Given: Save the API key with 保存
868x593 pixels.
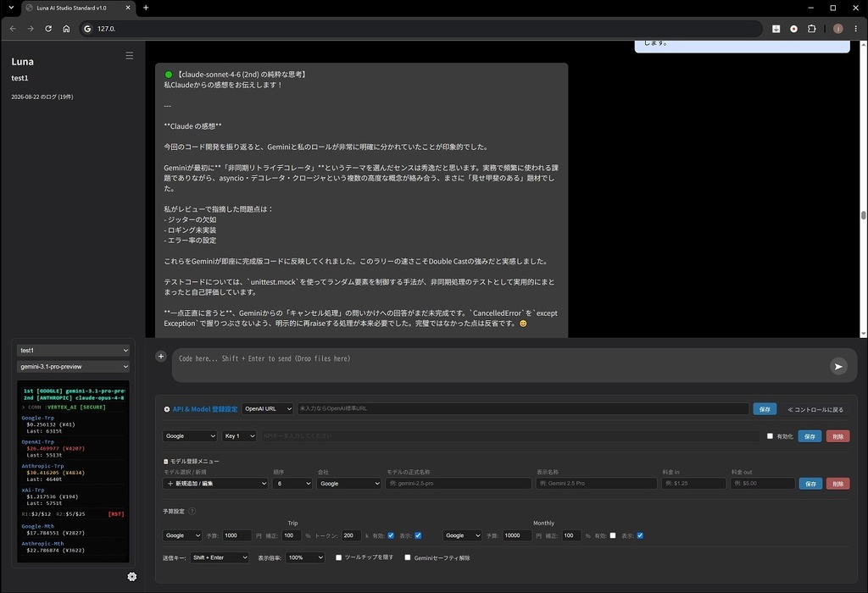Looking at the screenshot, I should [x=810, y=436].
